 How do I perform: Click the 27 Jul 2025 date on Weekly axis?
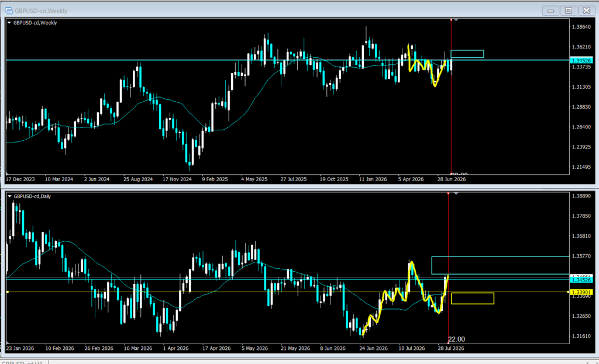click(x=294, y=179)
